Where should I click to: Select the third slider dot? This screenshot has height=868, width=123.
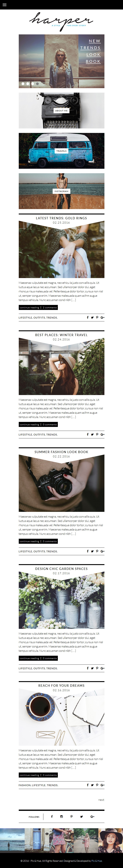pyautogui.click(x=33, y=83)
